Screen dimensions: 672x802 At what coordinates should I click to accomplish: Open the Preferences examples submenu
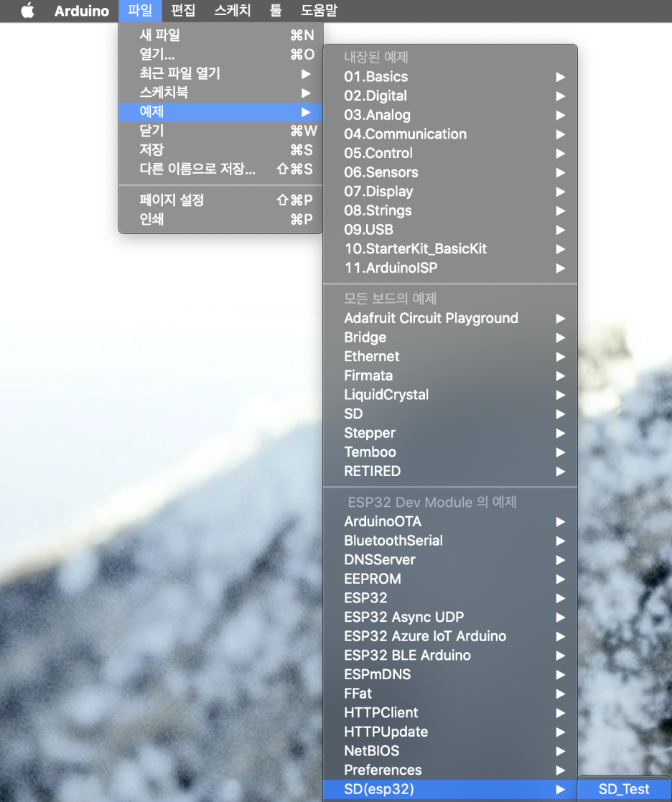[450, 770]
